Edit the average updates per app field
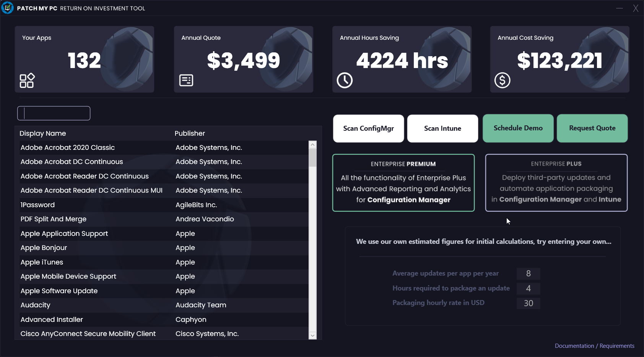The image size is (644, 357). [528, 274]
